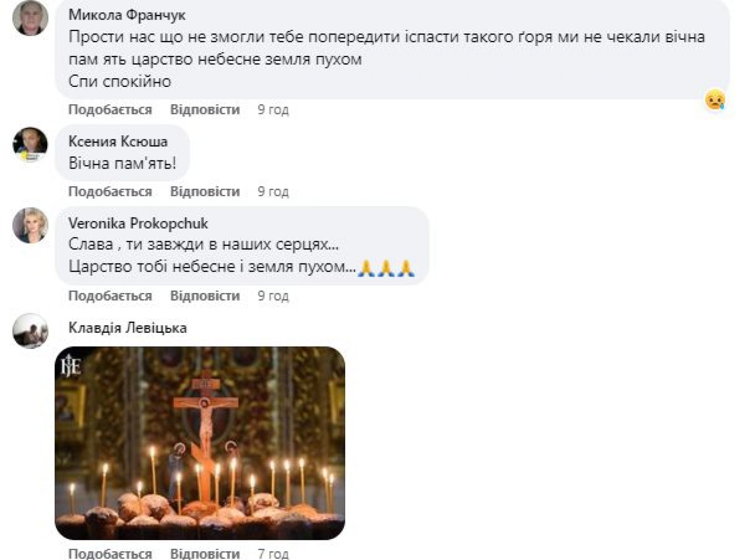Open Клавдія Левіцька's profile avatar
This screenshot has height=560, width=755.
click(30, 331)
